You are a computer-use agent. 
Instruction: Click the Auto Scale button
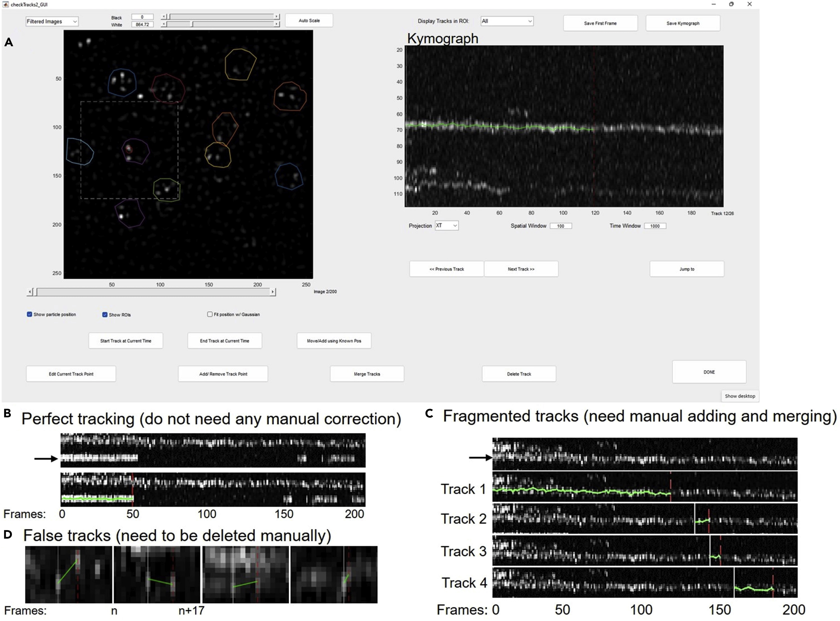pos(309,20)
